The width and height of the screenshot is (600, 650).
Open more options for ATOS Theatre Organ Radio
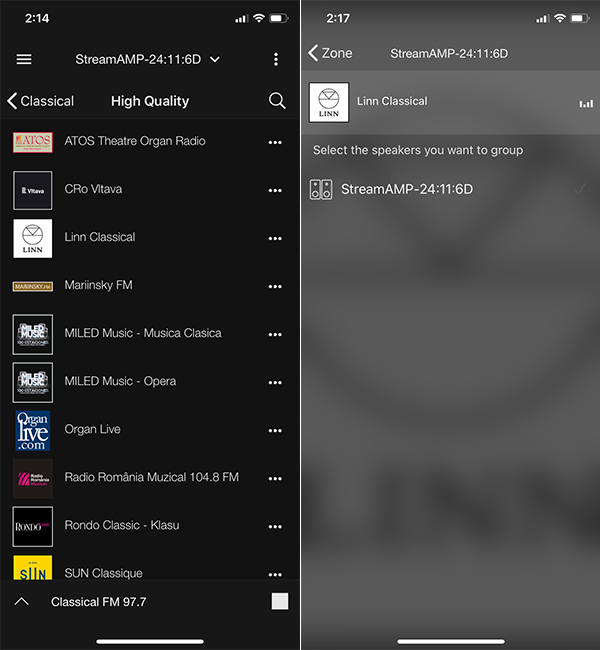click(x=275, y=142)
